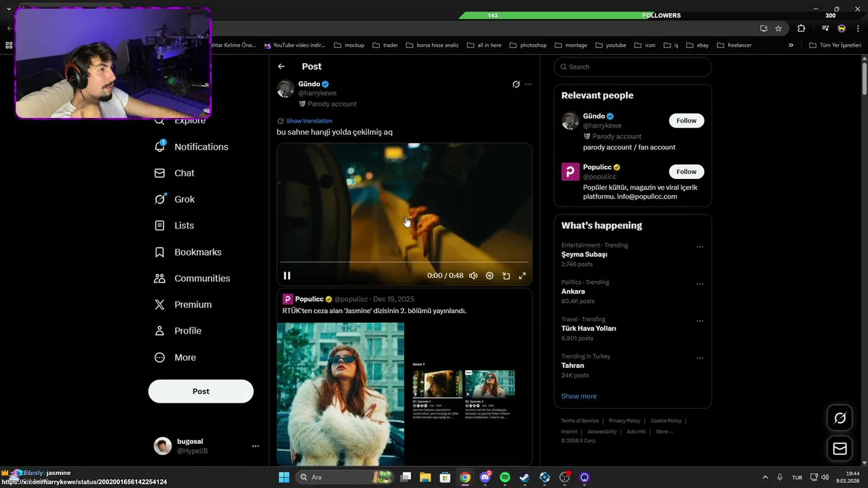Open options for Türk Hava Yolları trend
This screenshot has width=868, height=488.
pos(700,321)
